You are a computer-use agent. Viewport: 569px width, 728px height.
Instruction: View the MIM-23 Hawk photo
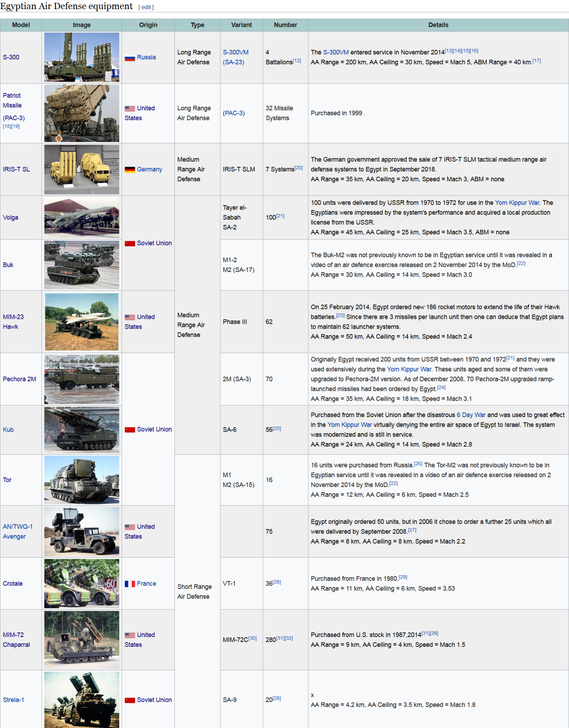pyautogui.click(x=82, y=322)
